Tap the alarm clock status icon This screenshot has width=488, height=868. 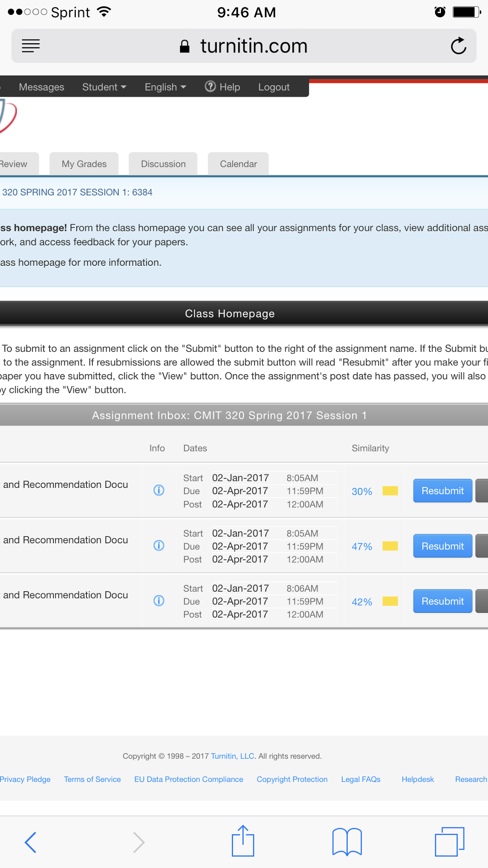tap(440, 12)
